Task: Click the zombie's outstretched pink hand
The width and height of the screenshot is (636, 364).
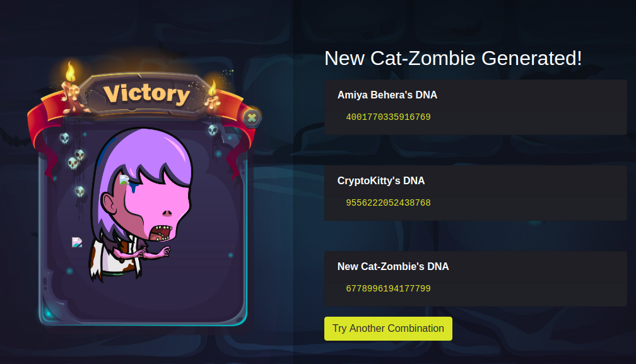Action: (x=165, y=252)
